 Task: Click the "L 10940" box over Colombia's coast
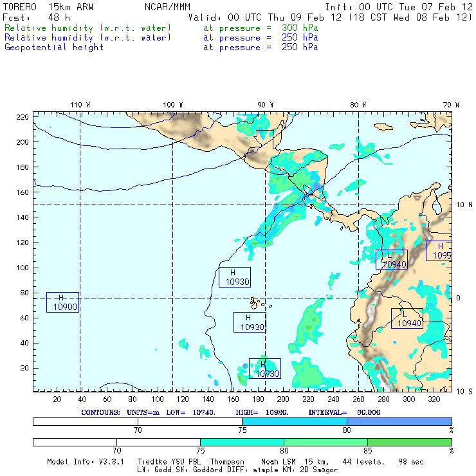[392, 260]
